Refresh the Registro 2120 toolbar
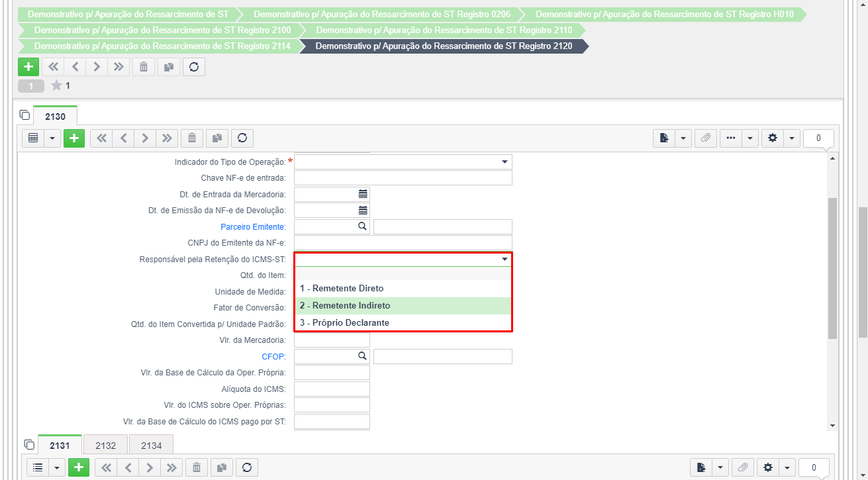Viewport: 868px width, 480px height. click(x=194, y=67)
